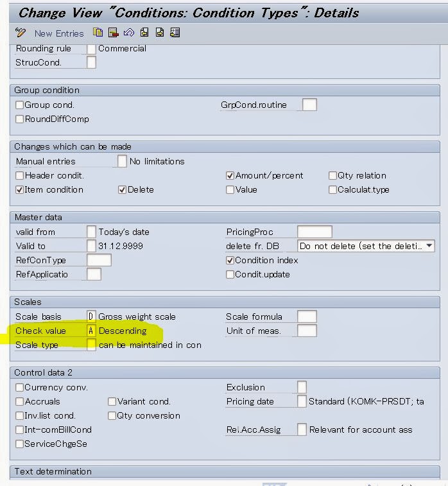The image size is (448, 486).
Task: Click the 'Today's date' text
Action: [x=124, y=232]
